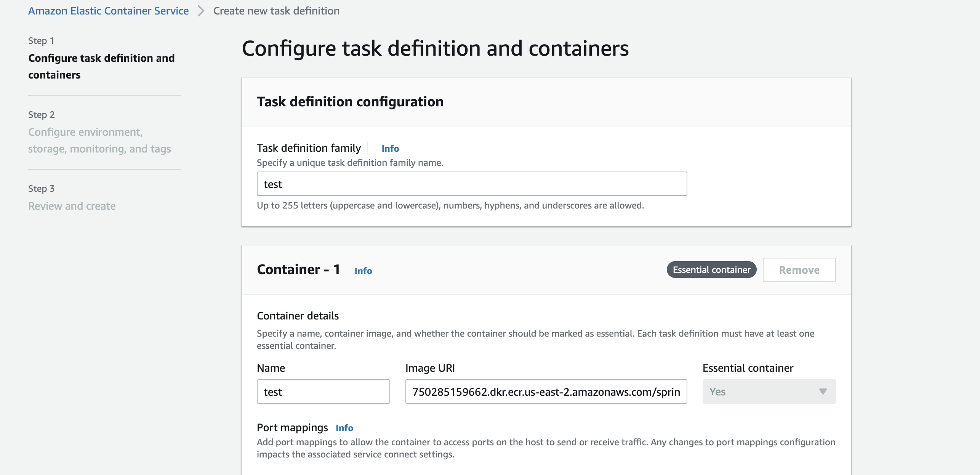Open the Amazon Elastic Container Service breadcrumb link

(x=108, y=11)
